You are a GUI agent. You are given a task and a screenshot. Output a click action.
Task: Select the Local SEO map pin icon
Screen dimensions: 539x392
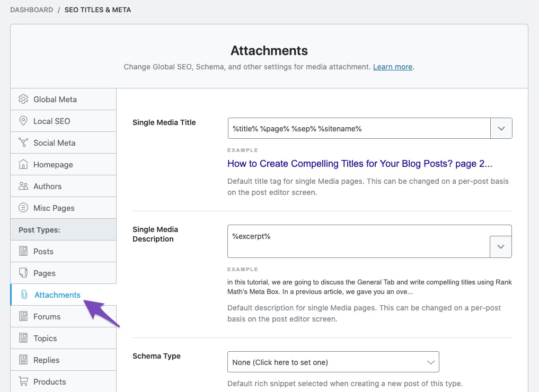pyautogui.click(x=23, y=121)
